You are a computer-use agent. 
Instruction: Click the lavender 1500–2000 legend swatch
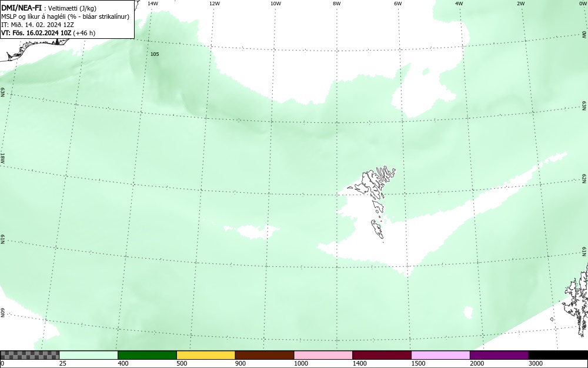click(x=440, y=355)
